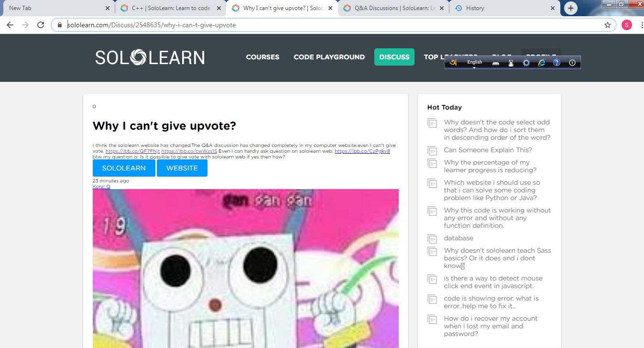Go forward in browser history
Viewport: 644px width, 348px height.
tap(25, 25)
